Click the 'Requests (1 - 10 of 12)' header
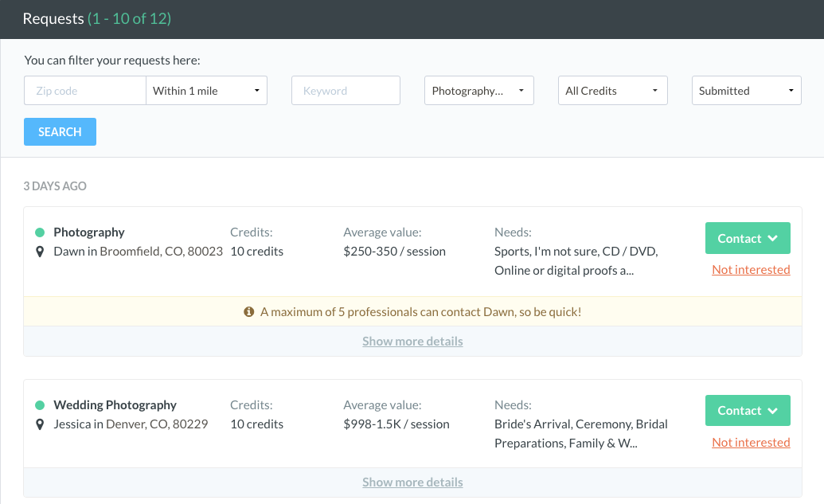The image size is (824, 504). click(96, 18)
